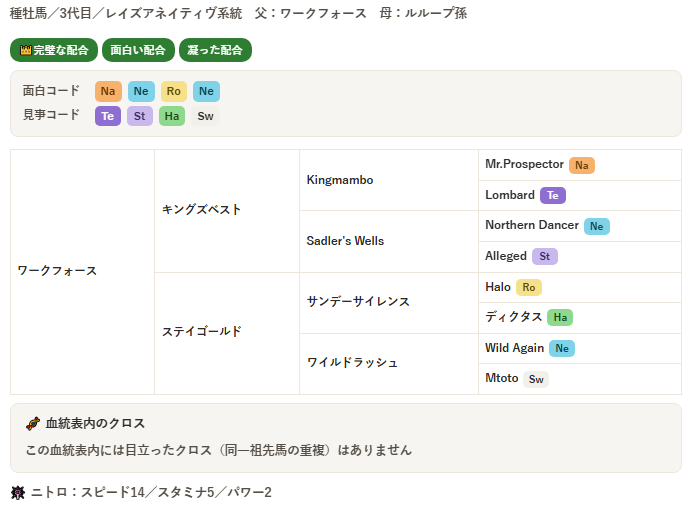Click the Sw chip in 見事コード row

(205, 116)
